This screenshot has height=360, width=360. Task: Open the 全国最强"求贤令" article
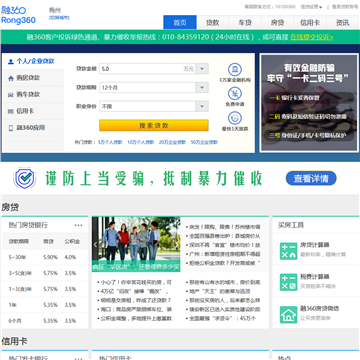tap(222, 318)
